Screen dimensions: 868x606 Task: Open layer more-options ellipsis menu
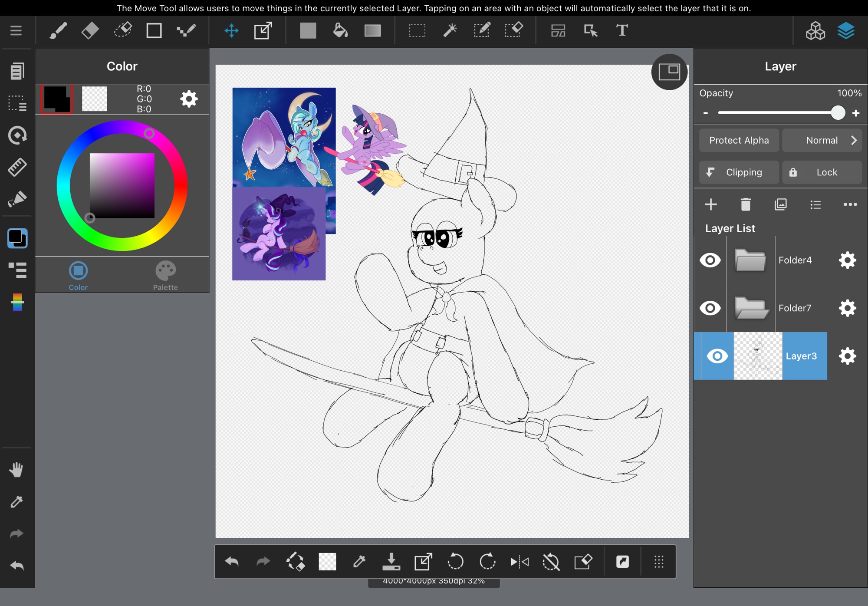click(850, 204)
